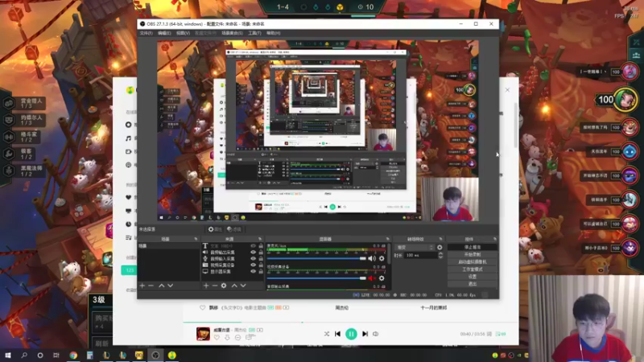
Task: Open Settings button in OBS Controls
Action: [x=473, y=277]
